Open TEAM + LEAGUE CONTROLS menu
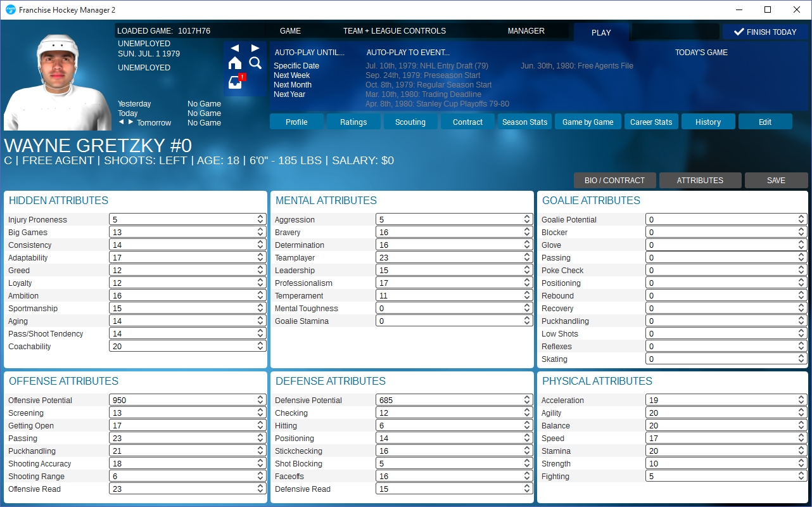 point(395,30)
